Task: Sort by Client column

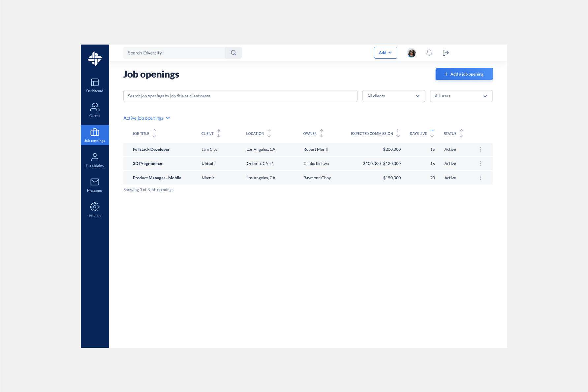Action: [x=219, y=134]
